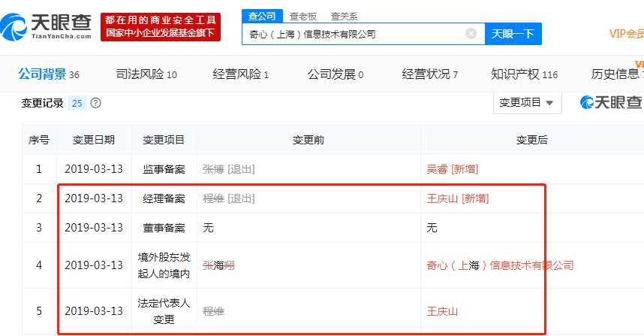Open the TianYanCha logo homepage link
The height and width of the screenshot is (336, 644).
point(46,26)
